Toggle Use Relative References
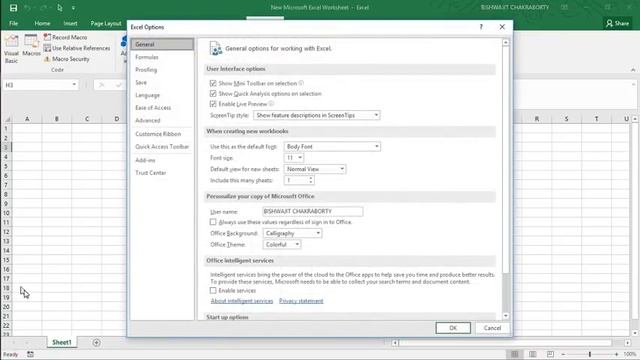Screen dimensions: 640x360 [77, 48]
